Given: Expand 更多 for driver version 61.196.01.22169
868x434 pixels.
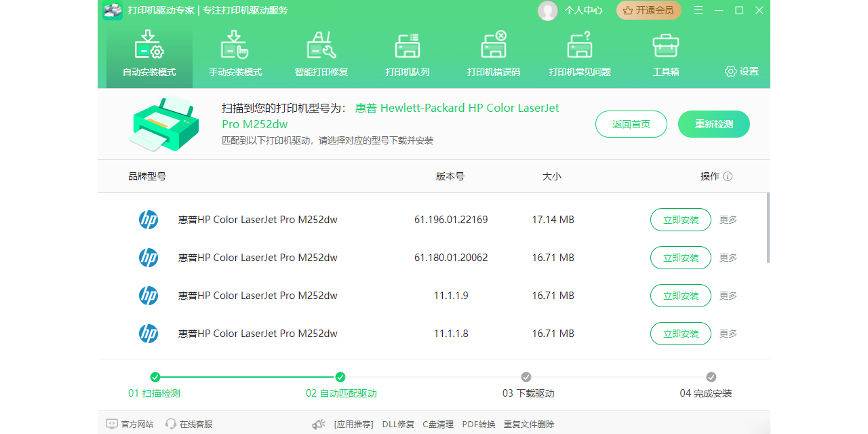Looking at the screenshot, I should [x=728, y=220].
